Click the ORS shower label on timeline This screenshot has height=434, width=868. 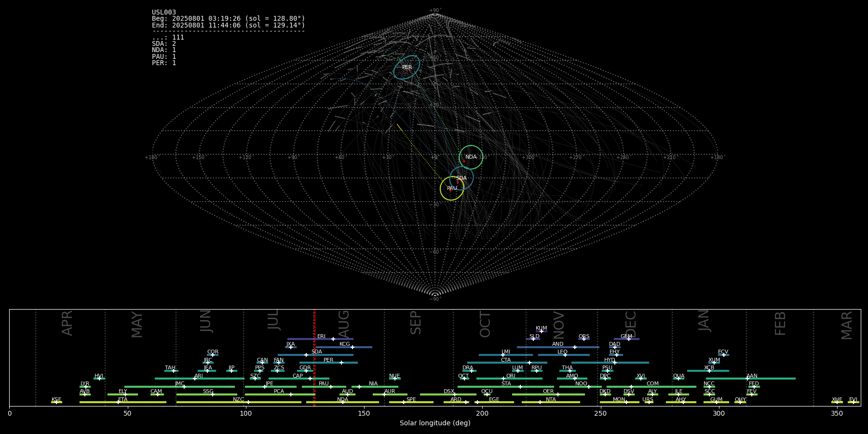click(x=584, y=337)
